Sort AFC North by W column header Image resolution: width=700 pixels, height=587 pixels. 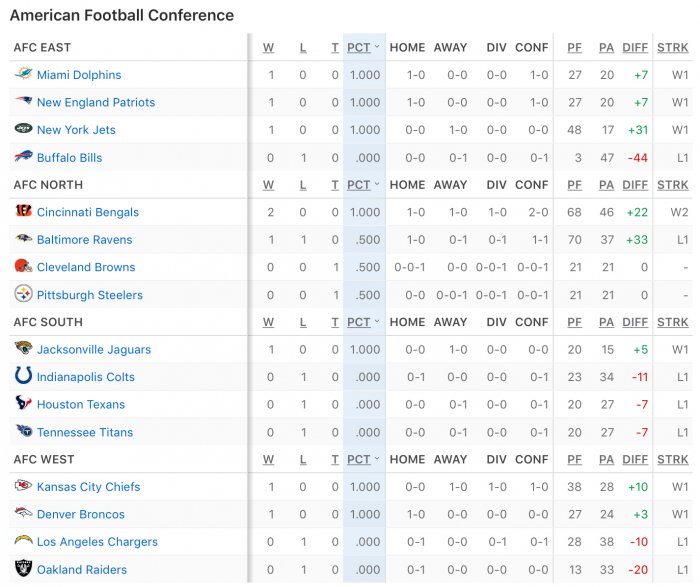click(268, 185)
